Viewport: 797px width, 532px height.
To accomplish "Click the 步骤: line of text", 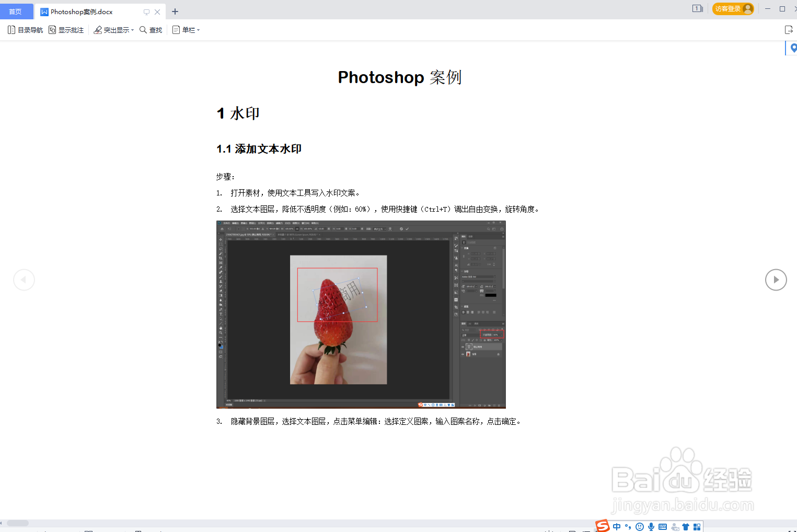I will click(226, 177).
